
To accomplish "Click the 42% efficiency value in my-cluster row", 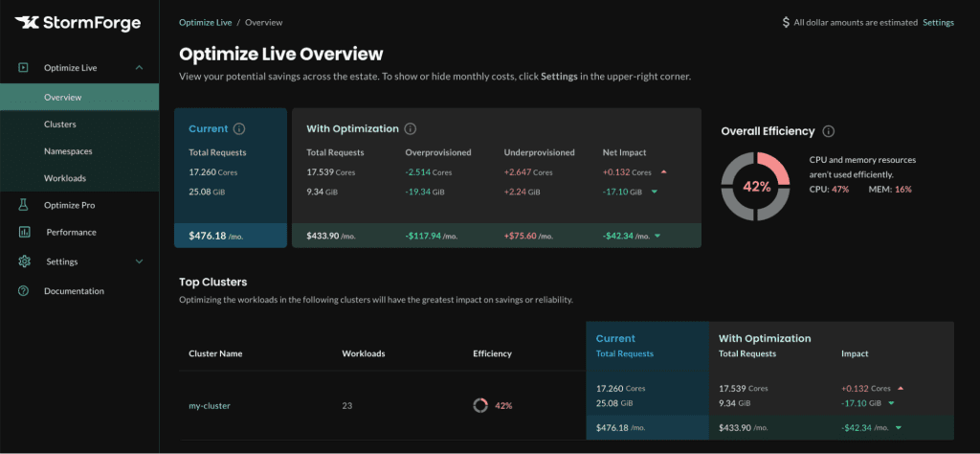I will click(503, 405).
